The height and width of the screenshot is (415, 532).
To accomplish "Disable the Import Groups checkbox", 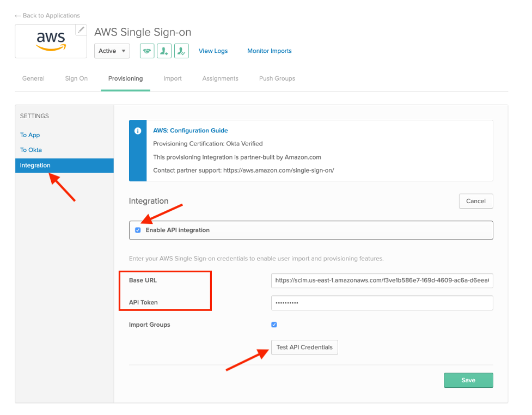I will (274, 325).
